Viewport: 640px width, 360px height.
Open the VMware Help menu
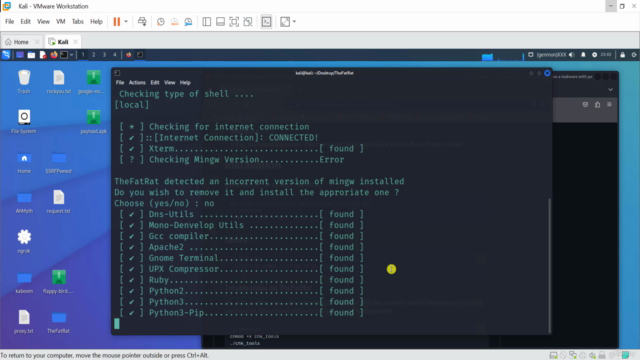point(96,22)
